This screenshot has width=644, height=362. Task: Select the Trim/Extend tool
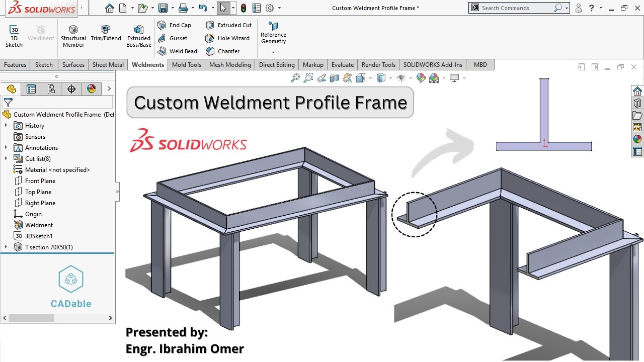[106, 33]
